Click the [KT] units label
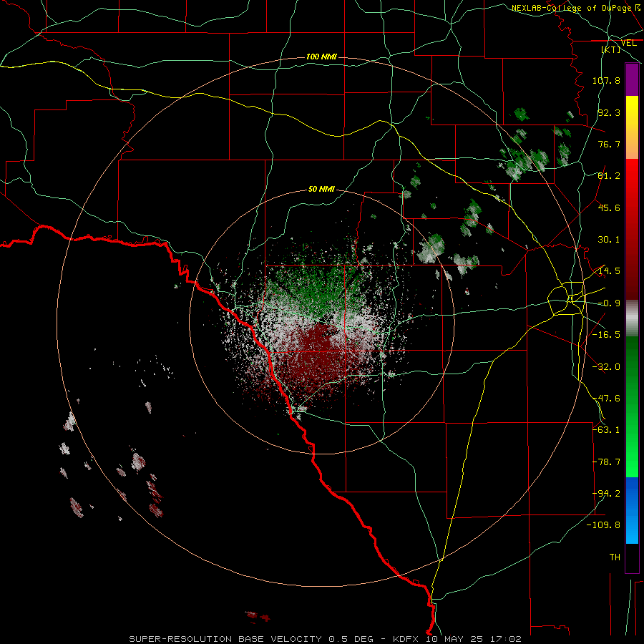This screenshot has width=644, height=644. click(x=611, y=49)
